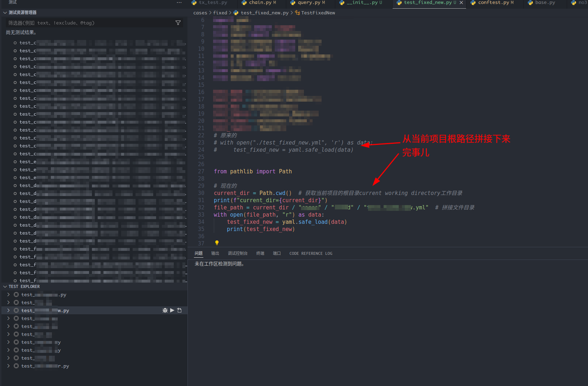
Task: Click line number 30 in the gutter
Action: tap(201, 193)
